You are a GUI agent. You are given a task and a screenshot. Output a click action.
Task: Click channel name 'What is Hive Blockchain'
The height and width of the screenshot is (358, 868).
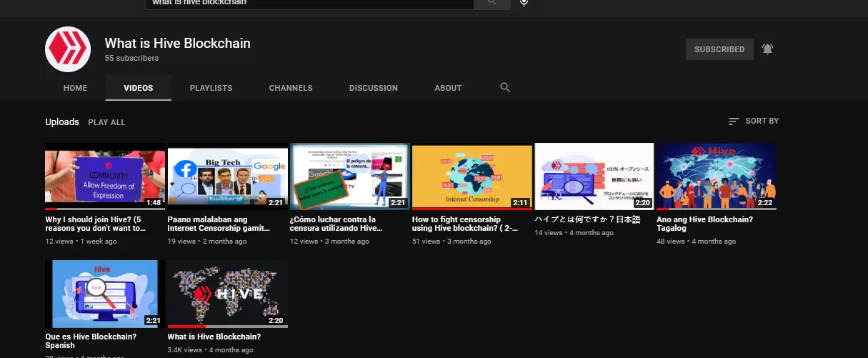click(178, 43)
